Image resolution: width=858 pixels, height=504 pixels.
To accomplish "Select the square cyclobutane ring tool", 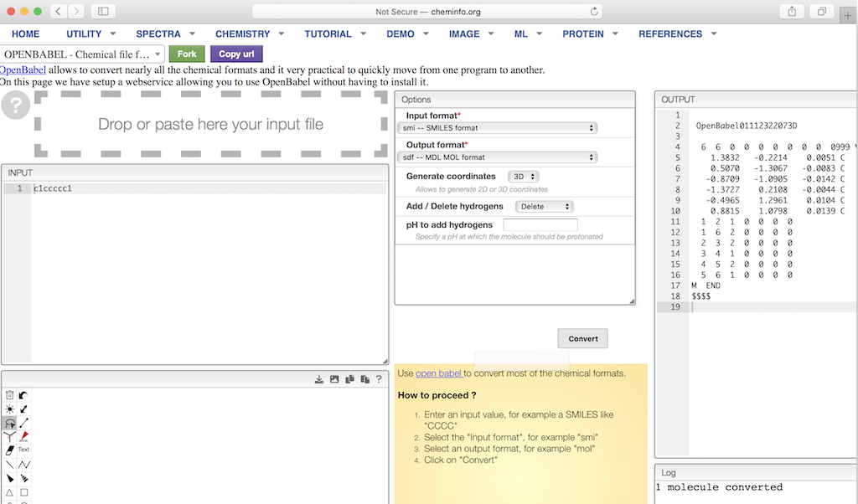I will pos(23,492).
